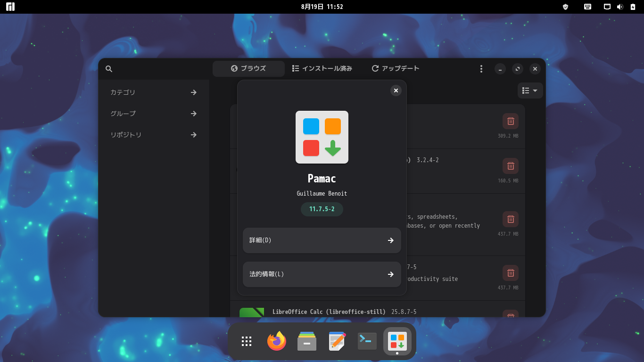Screen dimensions: 644x362
Task: Click the battery indicator in top bar
Action: tap(633, 7)
